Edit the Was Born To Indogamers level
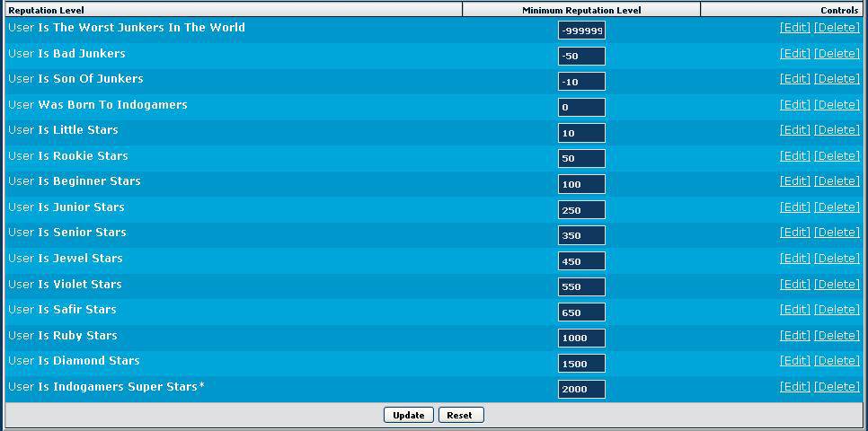 [x=795, y=104]
